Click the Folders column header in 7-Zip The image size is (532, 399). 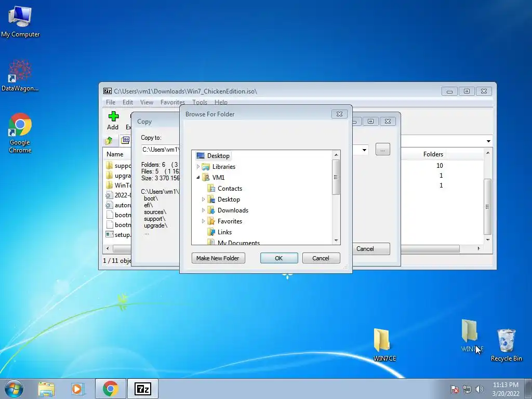click(x=433, y=154)
